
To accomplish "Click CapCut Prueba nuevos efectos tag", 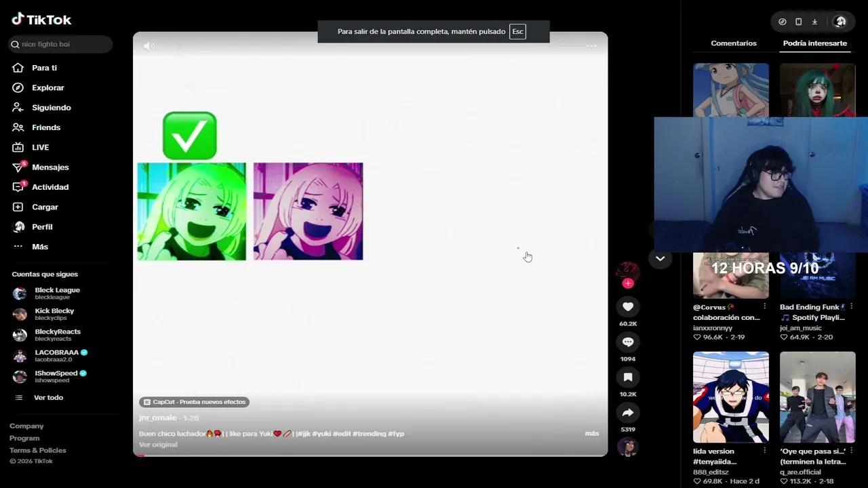I will click(x=195, y=402).
